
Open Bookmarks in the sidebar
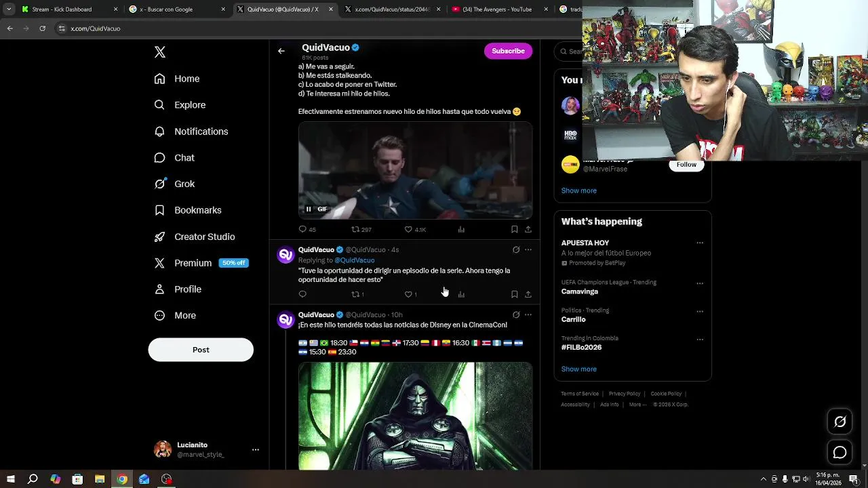tap(188, 210)
